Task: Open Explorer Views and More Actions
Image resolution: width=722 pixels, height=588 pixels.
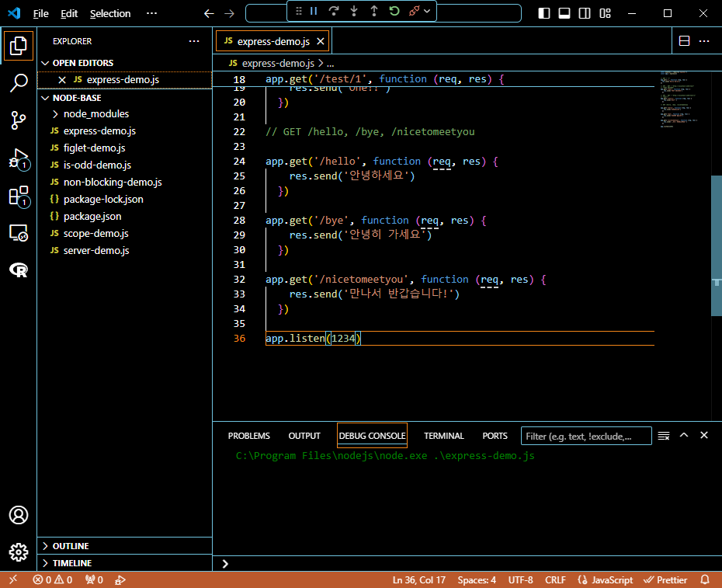Action: pyautogui.click(x=194, y=41)
